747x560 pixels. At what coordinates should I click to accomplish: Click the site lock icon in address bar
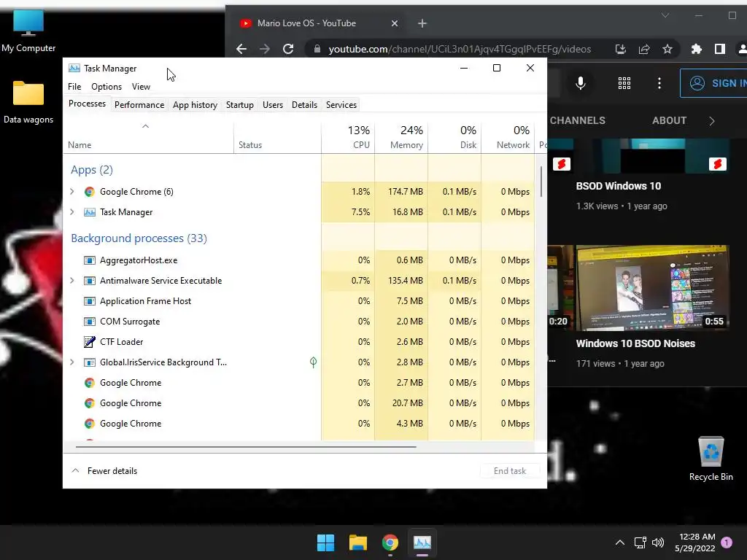317,49
